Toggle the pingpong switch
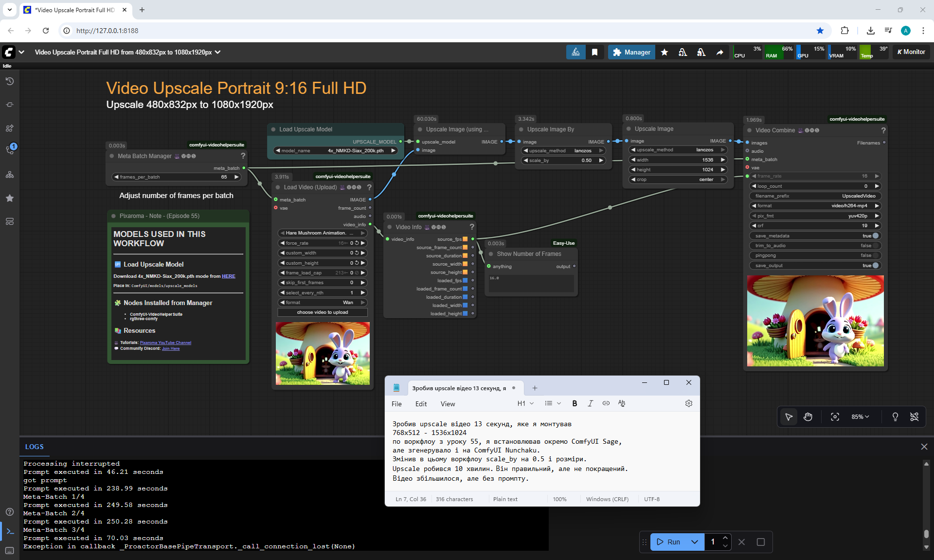Image resolution: width=934 pixels, height=560 pixels. pos(875,255)
